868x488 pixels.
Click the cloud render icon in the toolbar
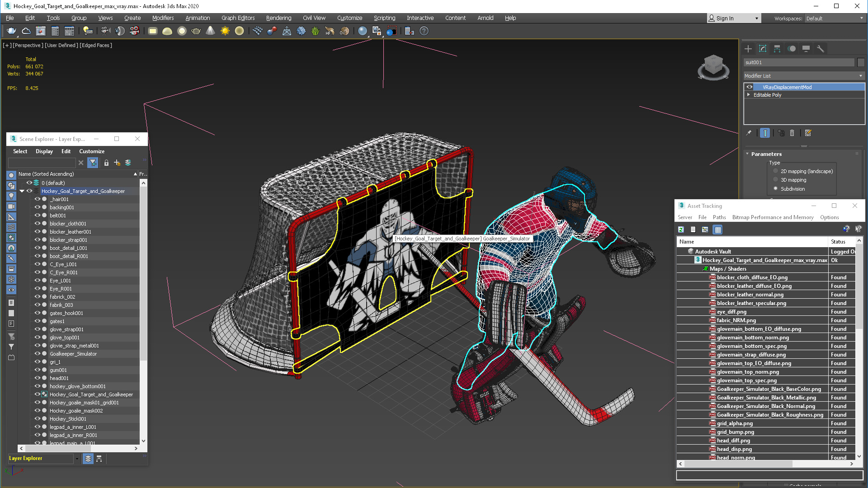tap(26, 31)
